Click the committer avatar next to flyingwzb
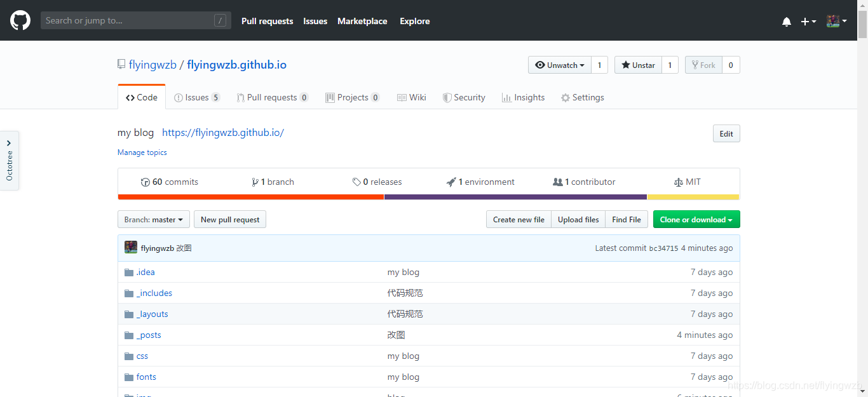This screenshot has width=868, height=397. pyautogui.click(x=131, y=248)
